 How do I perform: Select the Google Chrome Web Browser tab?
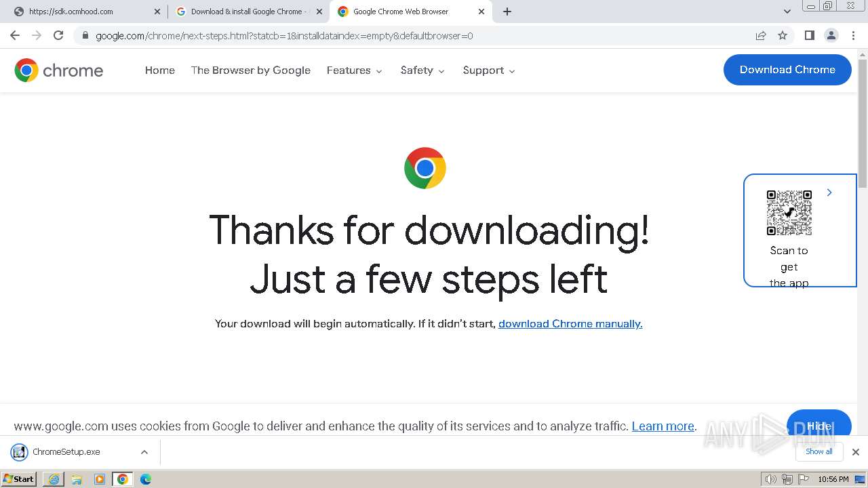tap(410, 12)
